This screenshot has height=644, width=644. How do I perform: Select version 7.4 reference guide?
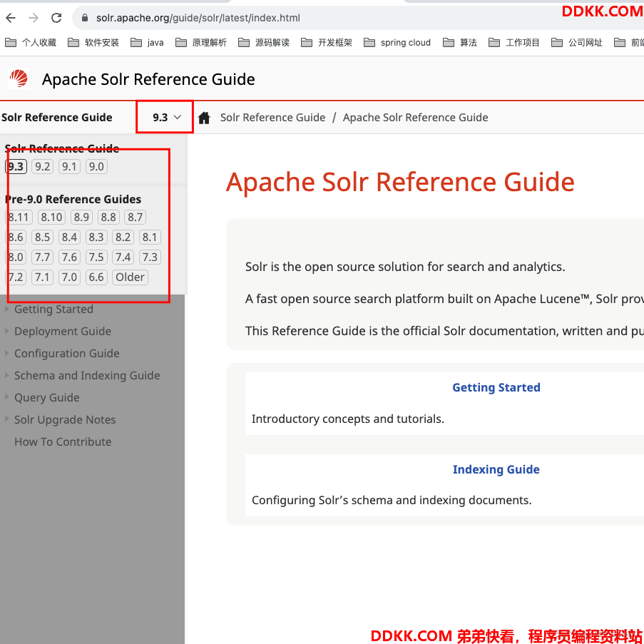123,257
